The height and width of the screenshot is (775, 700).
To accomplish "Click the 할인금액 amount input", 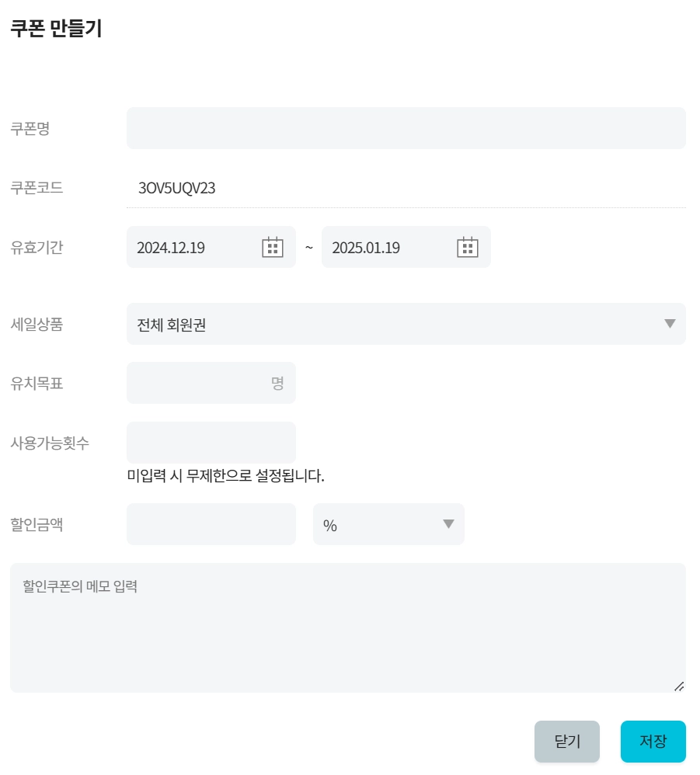I will tap(211, 524).
